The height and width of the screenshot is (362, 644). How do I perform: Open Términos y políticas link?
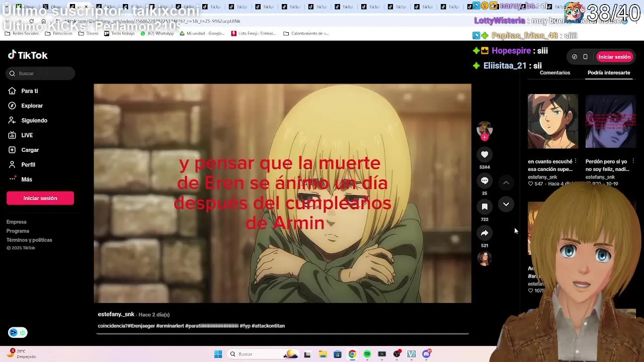click(29, 240)
